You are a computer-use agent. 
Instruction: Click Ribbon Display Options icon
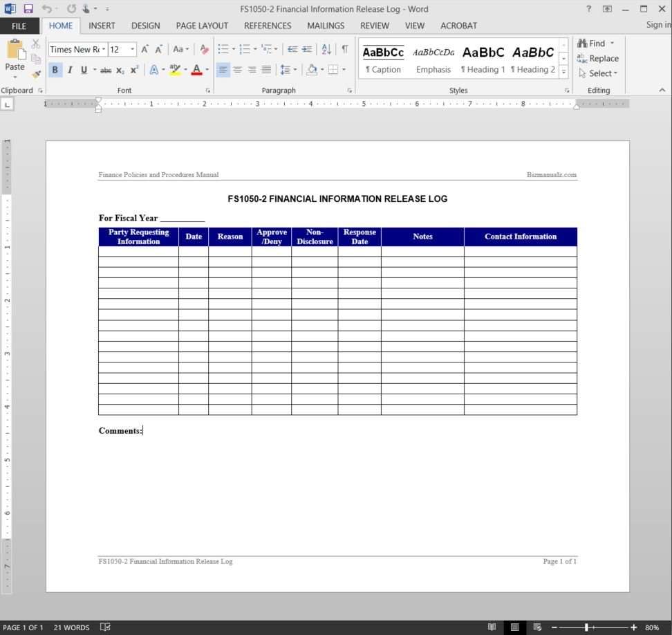(x=607, y=8)
